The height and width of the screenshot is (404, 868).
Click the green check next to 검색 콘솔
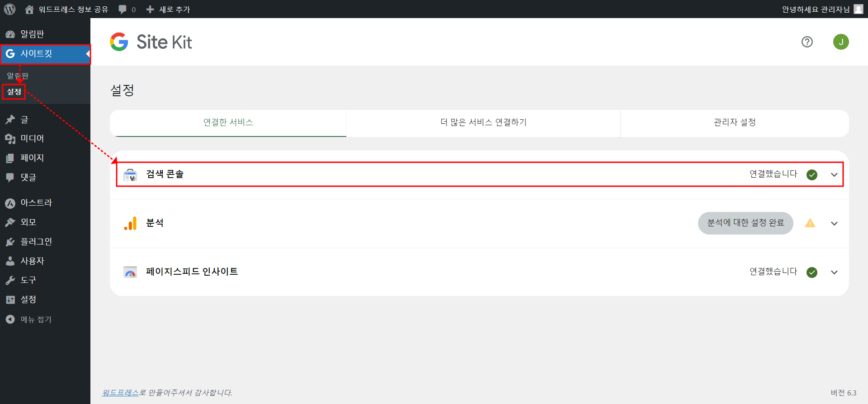pyautogui.click(x=812, y=174)
